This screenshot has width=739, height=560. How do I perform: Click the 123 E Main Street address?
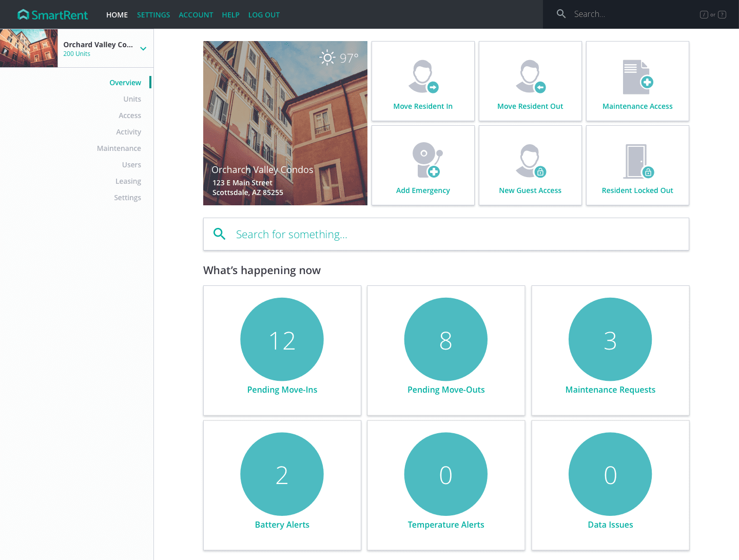(242, 183)
